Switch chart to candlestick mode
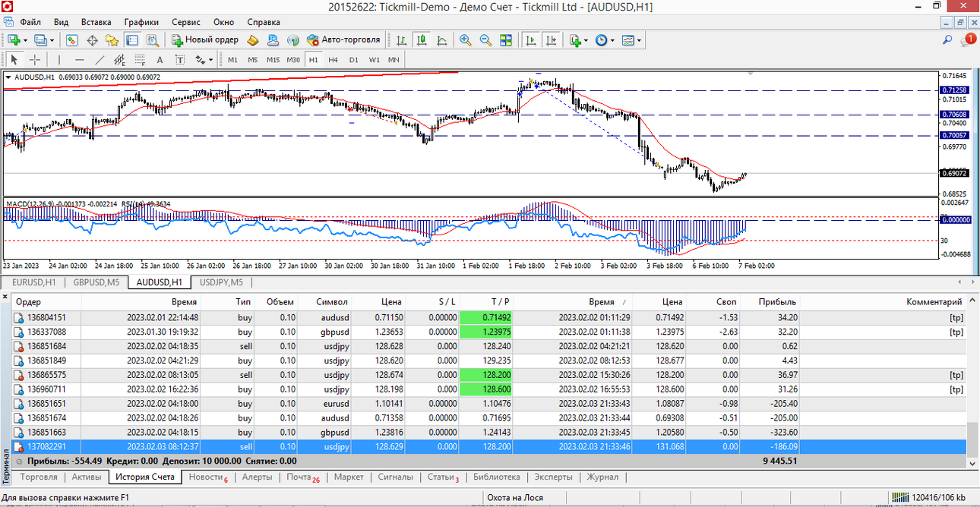Image resolution: width=980 pixels, height=507 pixels. pyautogui.click(x=422, y=39)
